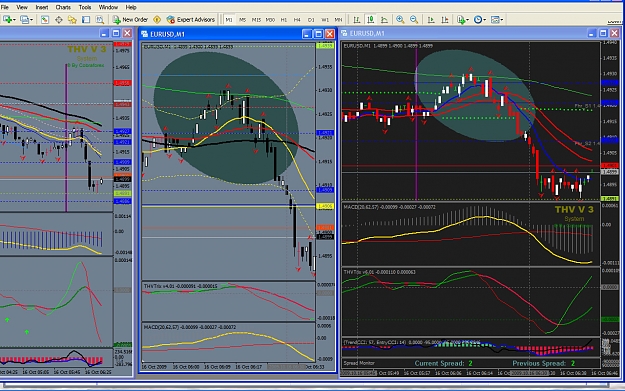Click the THVTrix v4.01 label in middle chart
The height and width of the screenshot is (391, 625).
pyautogui.click(x=180, y=287)
